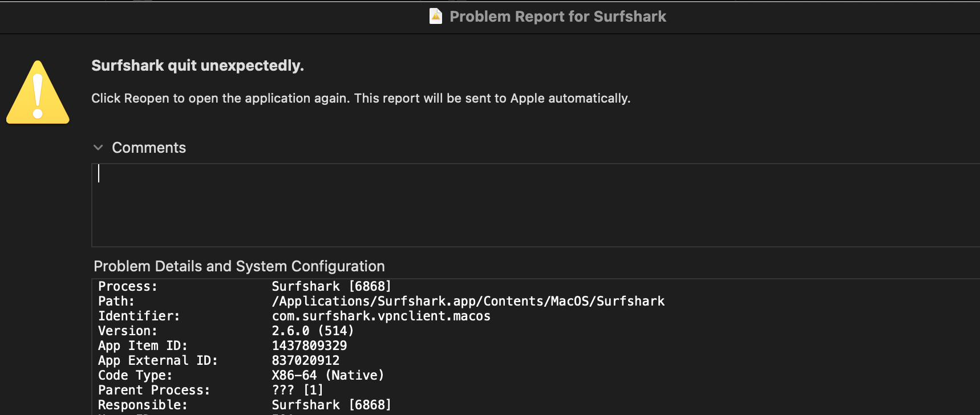Click the "Identifier:" field label
The image size is (980, 415).
point(139,316)
